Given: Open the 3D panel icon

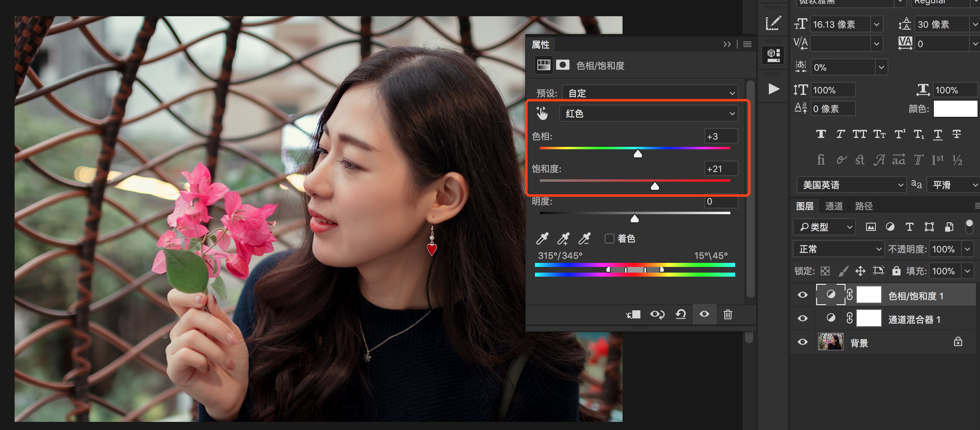Looking at the screenshot, I should (773, 55).
